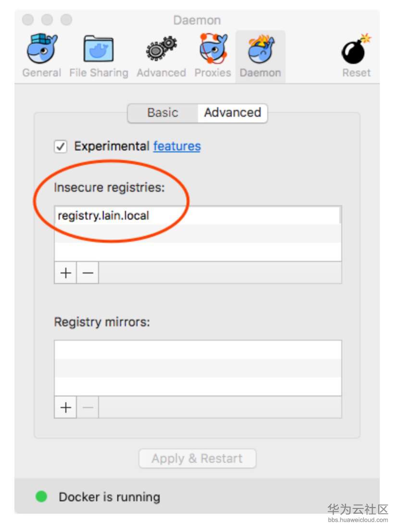
Task: Click the empty Registry mirrors list
Action: click(198, 368)
